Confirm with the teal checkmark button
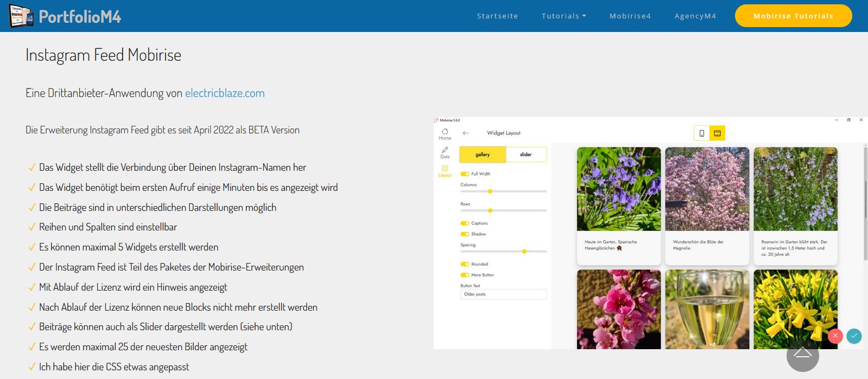This screenshot has height=379, width=868. (854, 336)
